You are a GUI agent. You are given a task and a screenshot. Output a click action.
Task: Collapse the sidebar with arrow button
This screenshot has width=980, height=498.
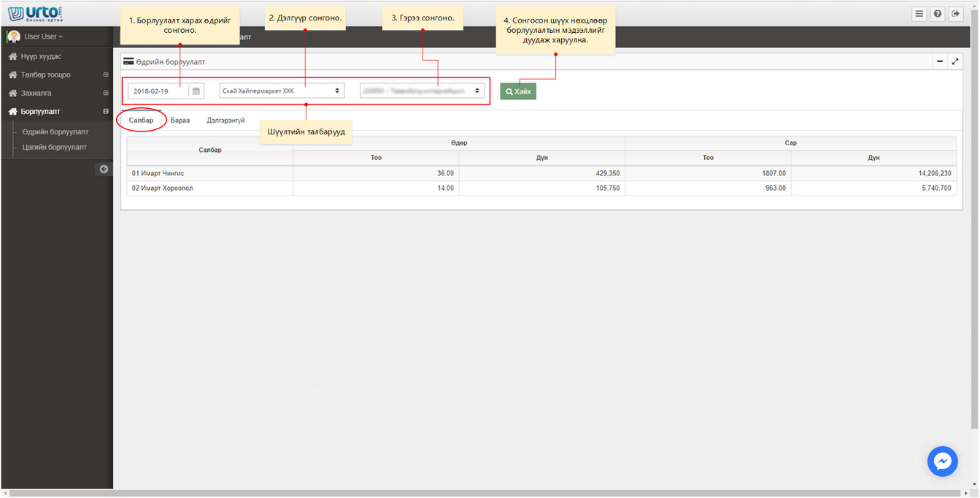tap(104, 169)
